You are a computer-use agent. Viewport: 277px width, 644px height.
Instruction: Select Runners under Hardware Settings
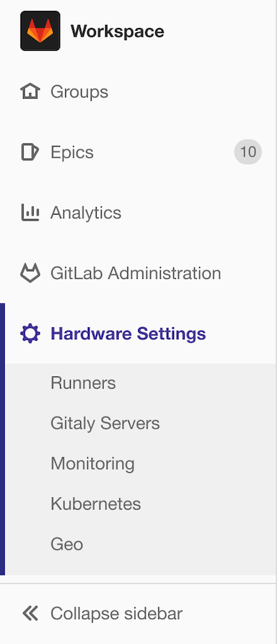click(x=83, y=383)
